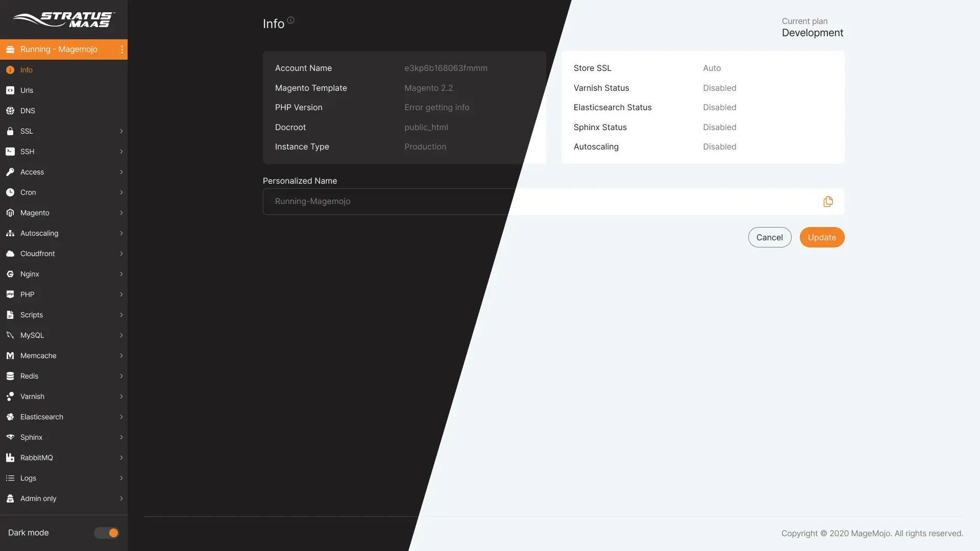This screenshot has height=551, width=980.
Task: Select Running - Magemojo instance header
Action: [64, 49]
